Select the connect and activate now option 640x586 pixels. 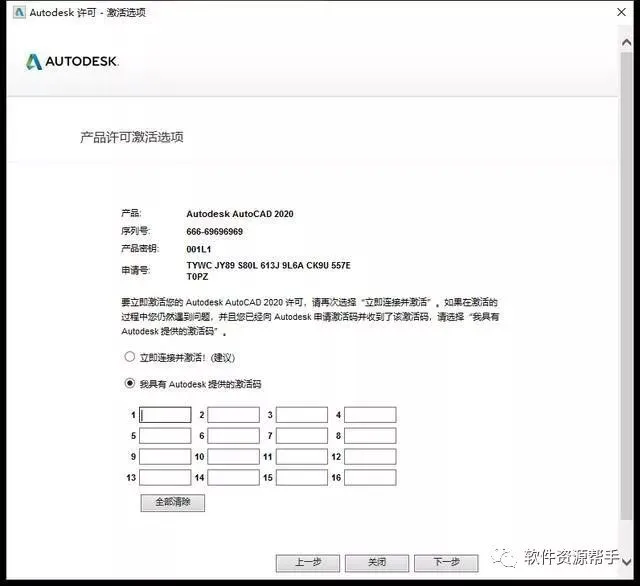[x=130, y=357]
